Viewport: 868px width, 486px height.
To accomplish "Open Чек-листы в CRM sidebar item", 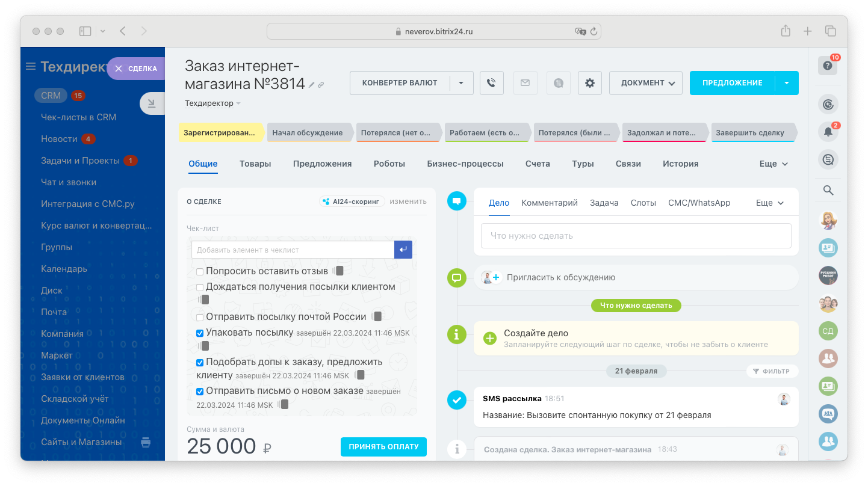I will coord(78,117).
